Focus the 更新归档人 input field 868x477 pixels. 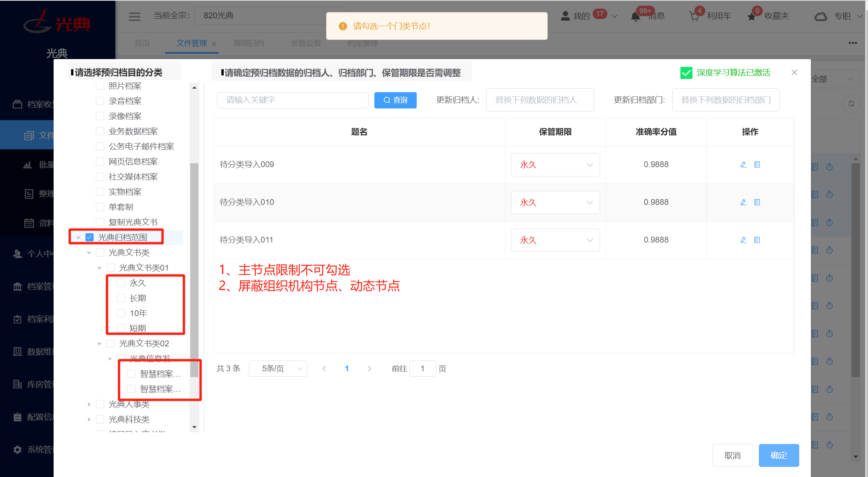pyautogui.click(x=540, y=100)
